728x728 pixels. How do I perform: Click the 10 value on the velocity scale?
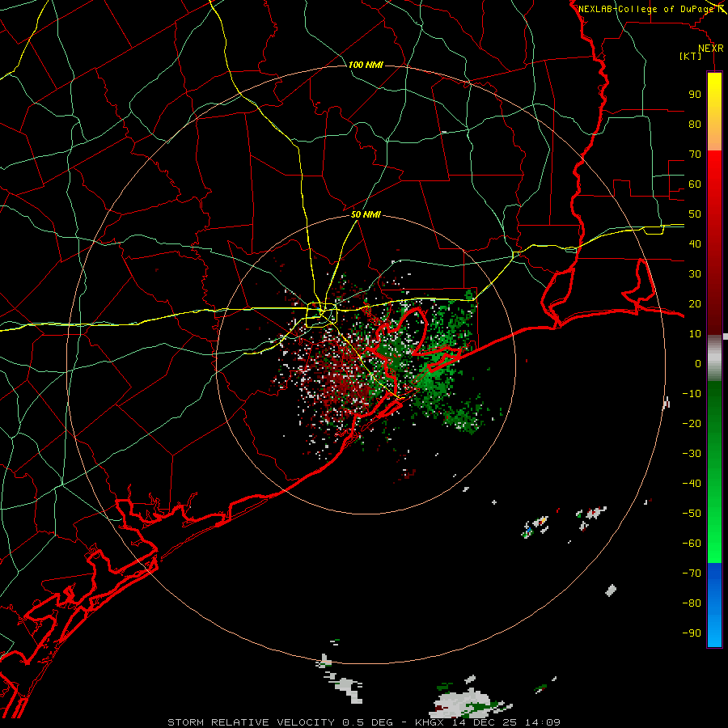(695, 334)
